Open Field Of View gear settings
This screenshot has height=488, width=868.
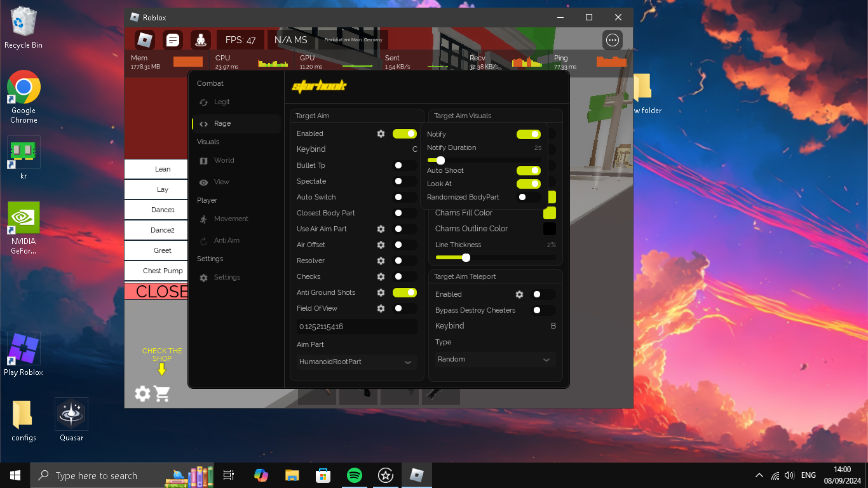click(x=381, y=308)
